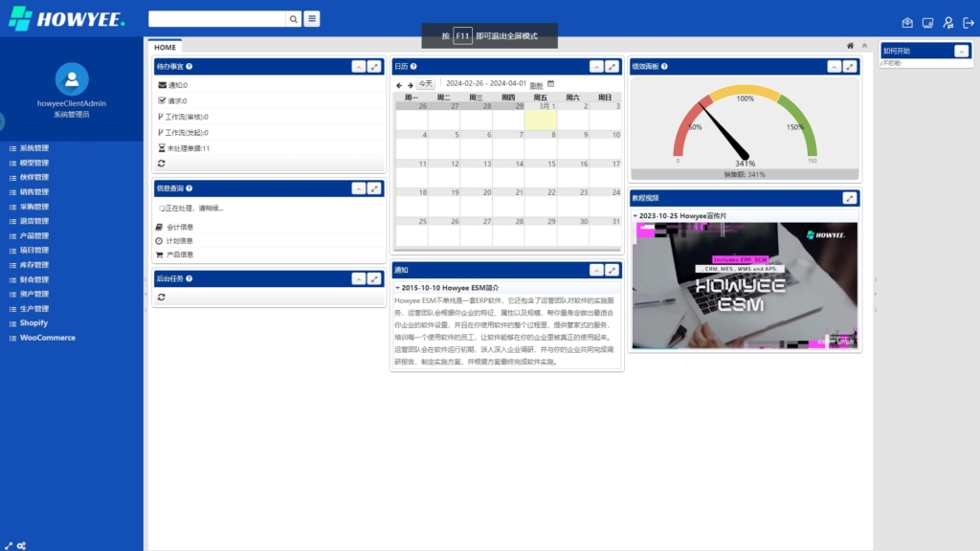Open the gears settings icon at sidebar bottom
The width and height of the screenshot is (980, 551).
pos(21,545)
